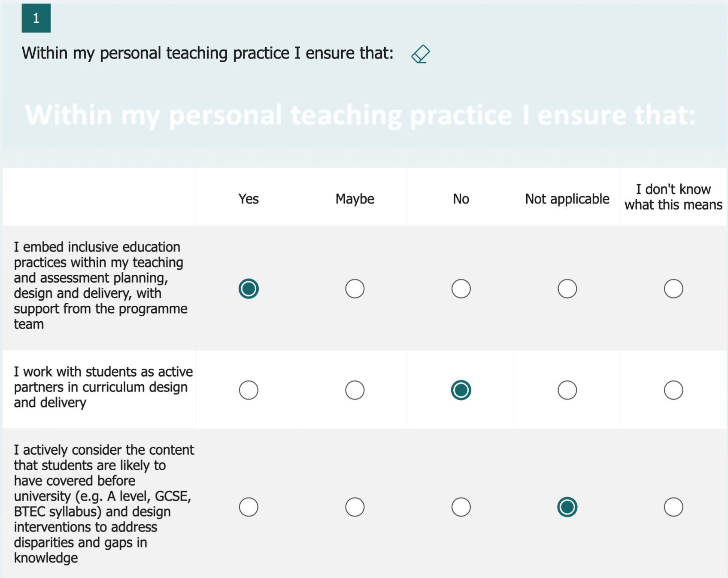Choose Maybe for inclusive education practices

355,289
